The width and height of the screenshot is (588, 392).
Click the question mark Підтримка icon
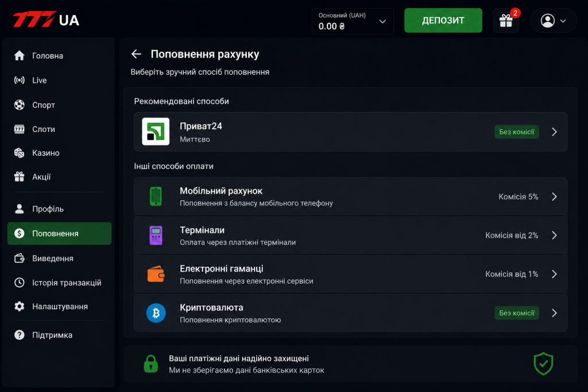(19, 335)
